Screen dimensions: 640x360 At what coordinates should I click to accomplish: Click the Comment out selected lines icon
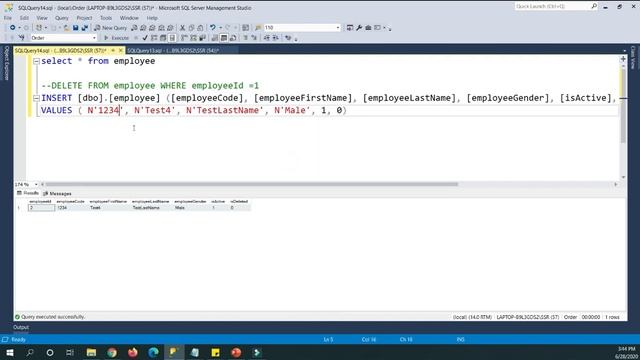[245, 38]
